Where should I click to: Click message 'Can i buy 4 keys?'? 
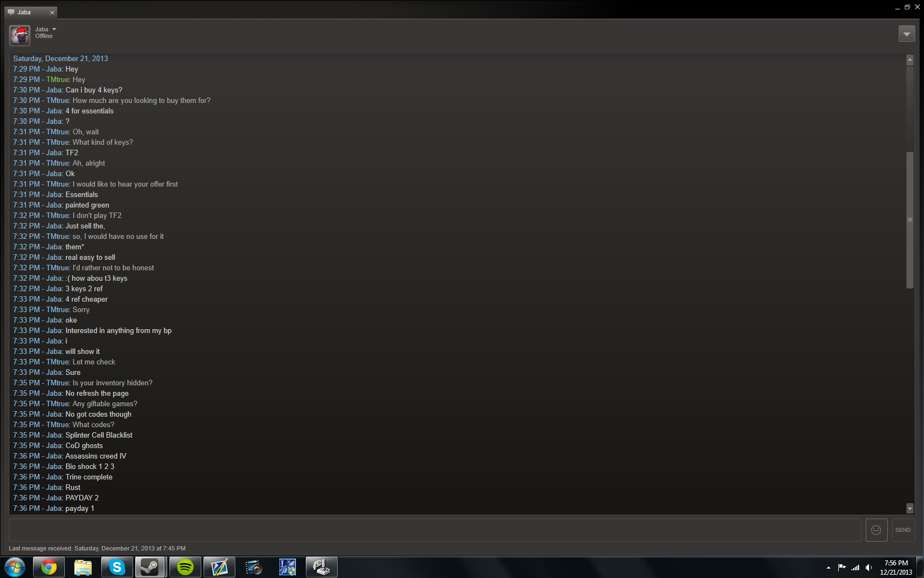(x=94, y=90)
